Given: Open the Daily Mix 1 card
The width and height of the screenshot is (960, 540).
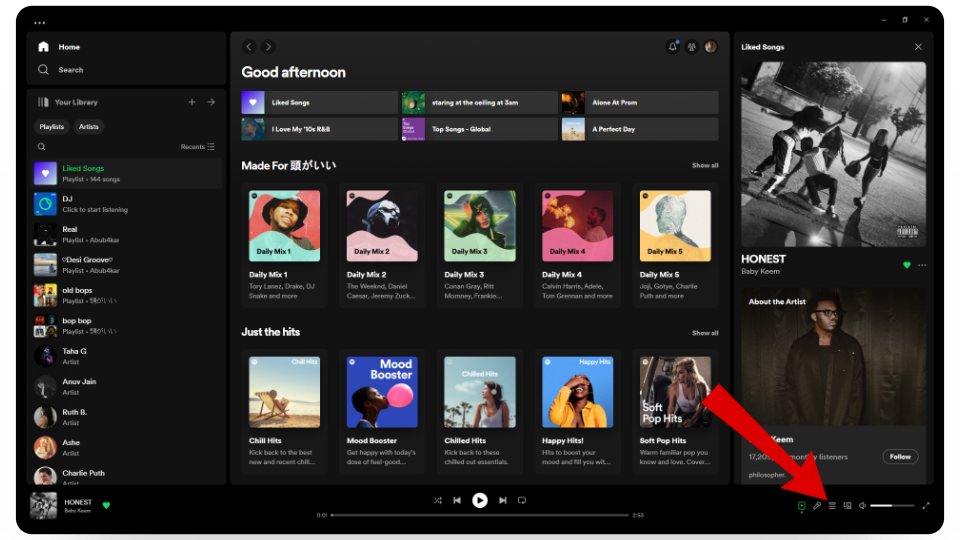Looking at the screenshot, I should coord(284,245).
